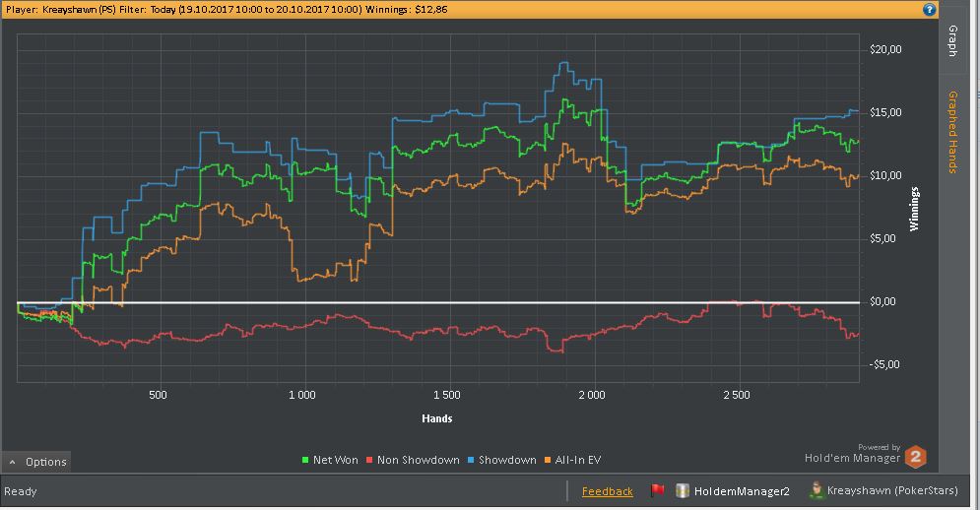Open the blue help question mark icon
Image resolution: width=980 pixels, height=510 pixels.
[x=929, y=10]
